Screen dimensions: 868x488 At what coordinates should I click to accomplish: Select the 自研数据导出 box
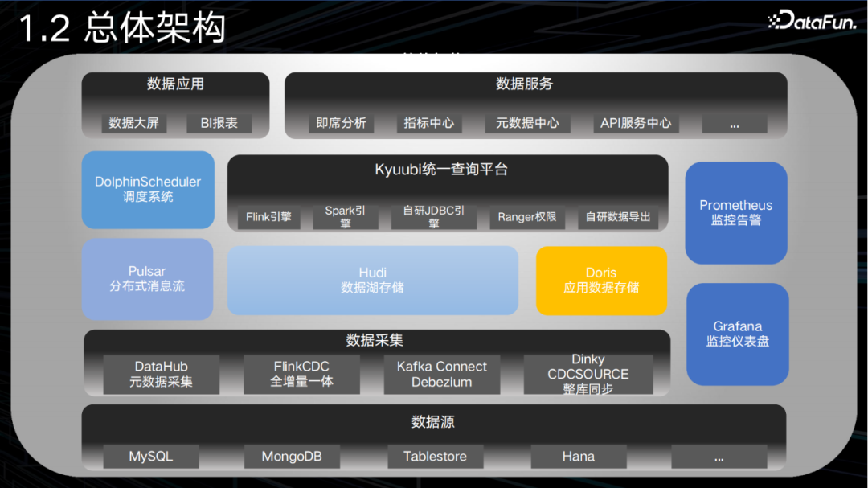coord(617,217)
